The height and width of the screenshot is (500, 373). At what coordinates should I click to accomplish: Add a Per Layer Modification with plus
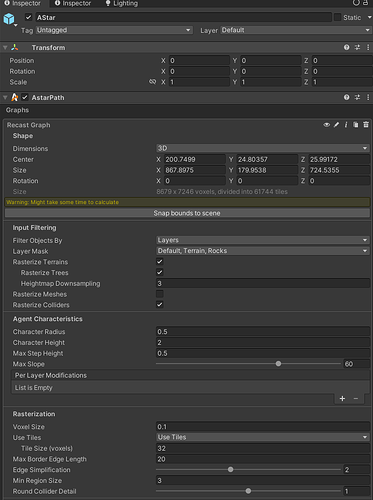(342, 399)
